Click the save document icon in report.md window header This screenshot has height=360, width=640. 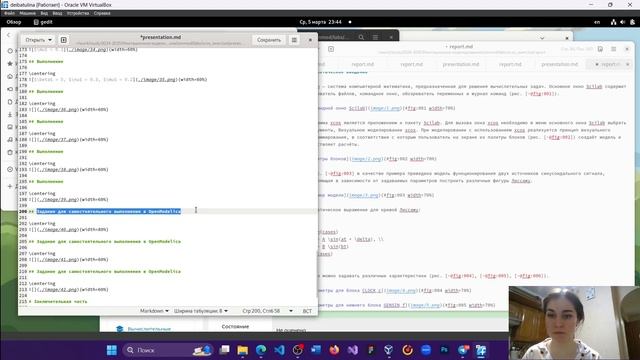point(600,49)
